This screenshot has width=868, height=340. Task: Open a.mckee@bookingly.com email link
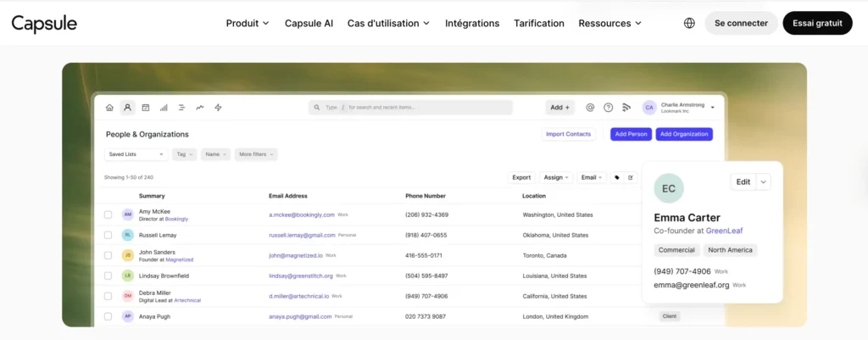[302, 215]
